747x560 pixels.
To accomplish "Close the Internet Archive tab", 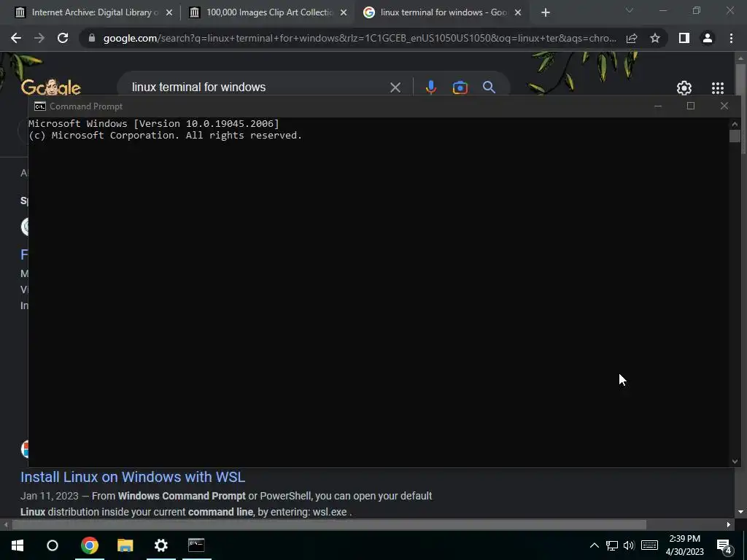I will click(x=169, y=12).
